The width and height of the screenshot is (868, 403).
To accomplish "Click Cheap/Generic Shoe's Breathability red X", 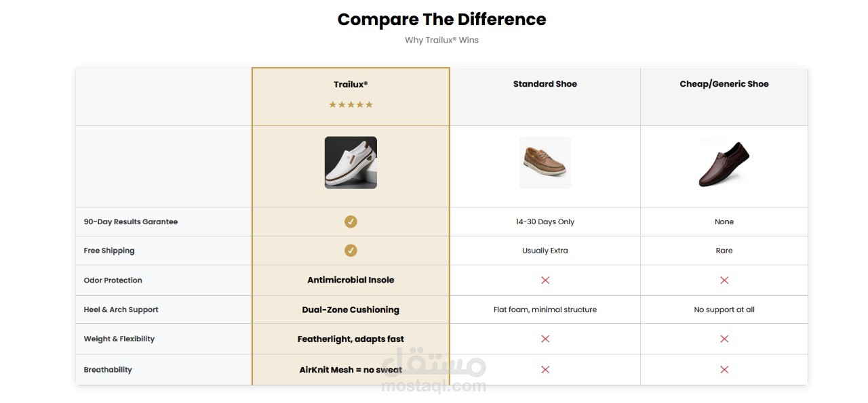I will [x=724, y=370].
